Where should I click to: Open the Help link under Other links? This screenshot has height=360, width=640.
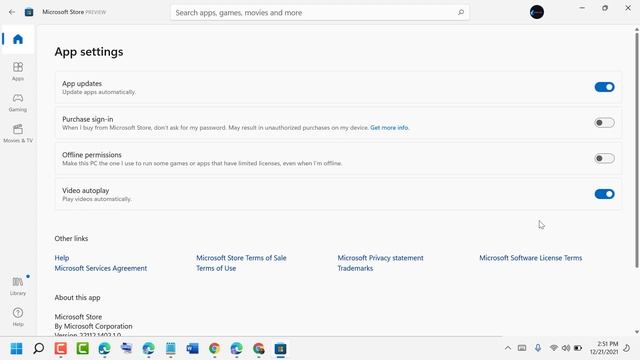62,258
